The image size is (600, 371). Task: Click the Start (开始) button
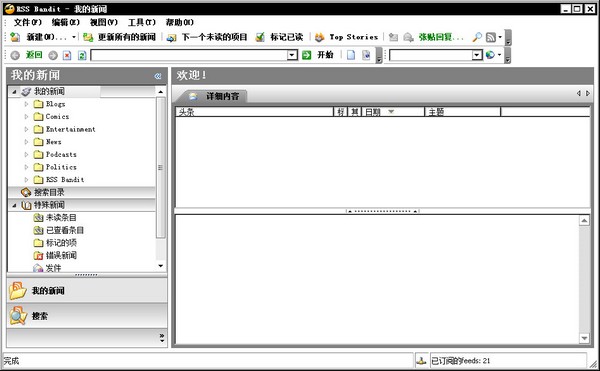pos(325,55)
